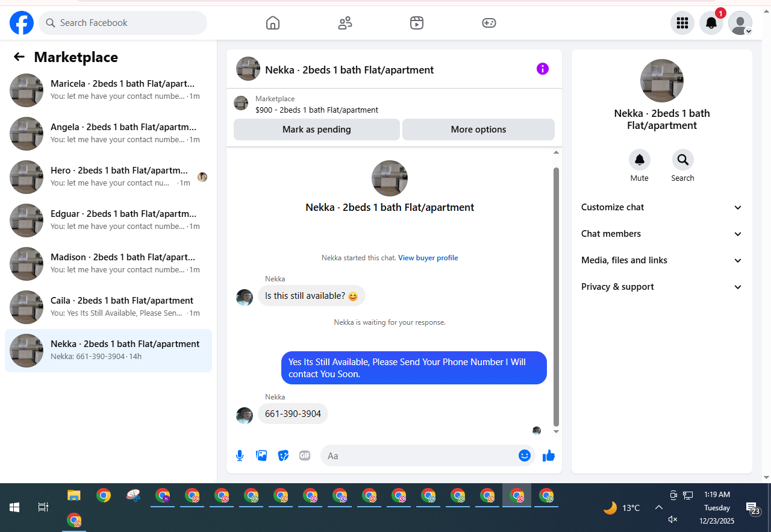
Task: Click the message bubble '661-390-3904'
Action: tap(293, 414)
